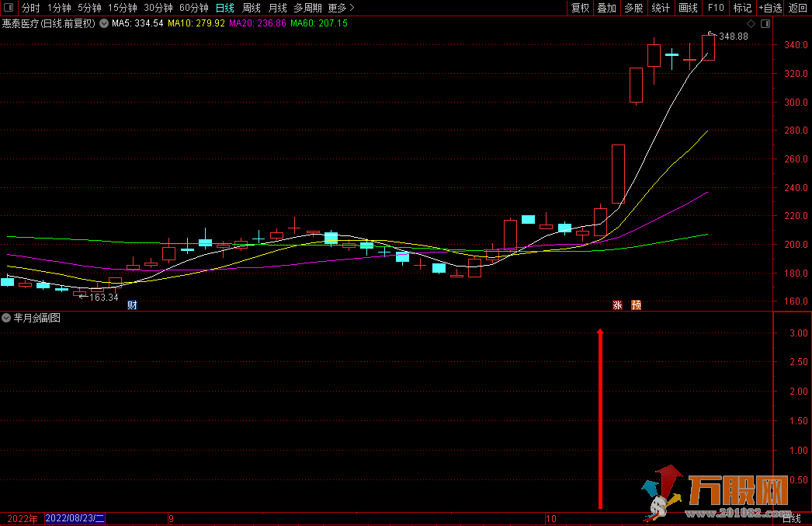The height and width of the screenshot is (526, 812).
Task: Click the 340.0 price axis label
Action: click(796, 45)
